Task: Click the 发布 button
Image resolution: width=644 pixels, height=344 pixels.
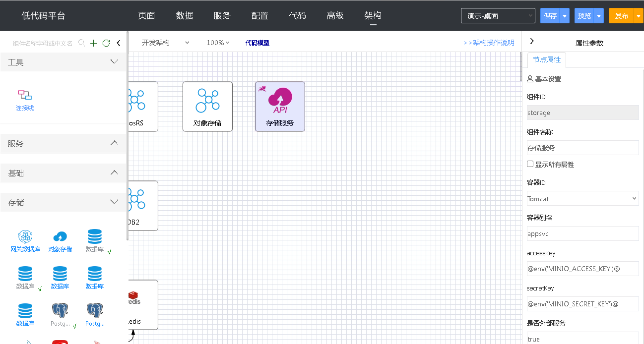Action: click(621, 16)
